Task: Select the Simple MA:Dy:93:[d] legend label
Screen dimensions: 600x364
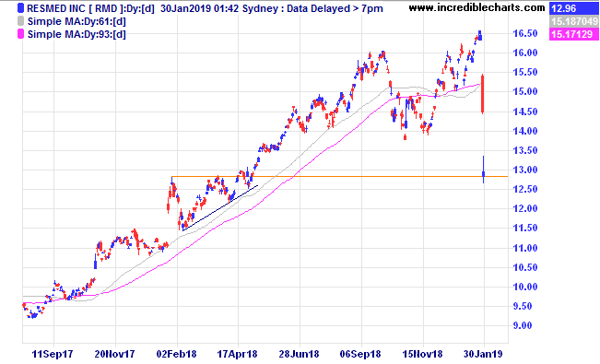Action: pos(76,34)
